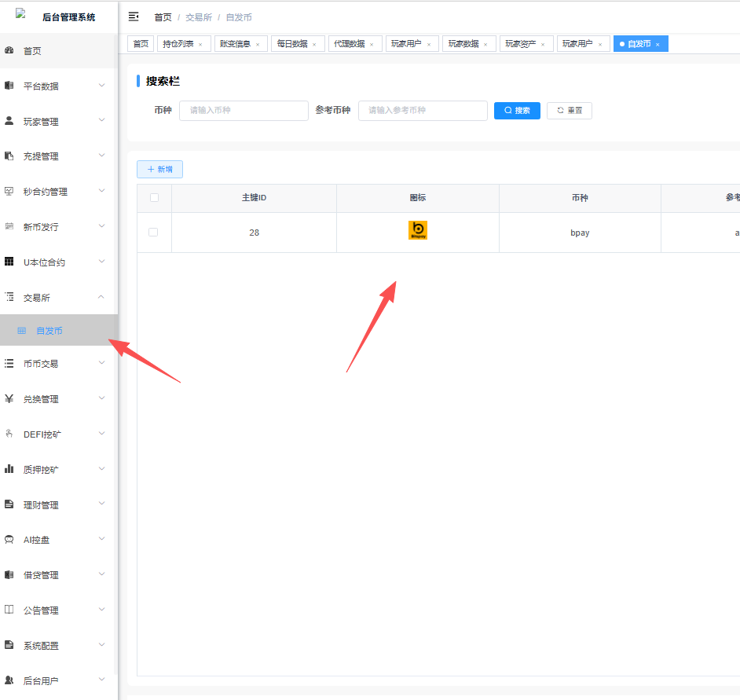This screenshot has width=740, height=700.
Task: Click the 兑换管理 yen icon
Action: (x=9, y=398)
